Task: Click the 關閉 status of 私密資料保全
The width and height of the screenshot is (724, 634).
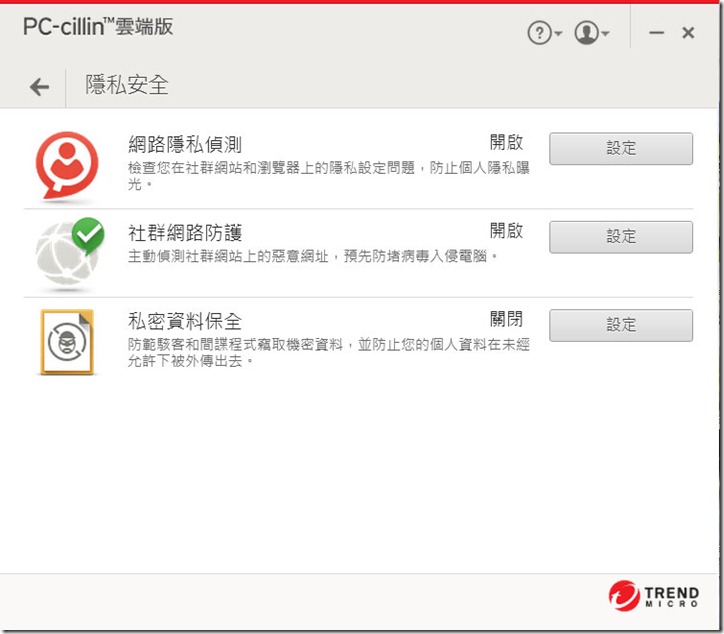Action: 506,319
